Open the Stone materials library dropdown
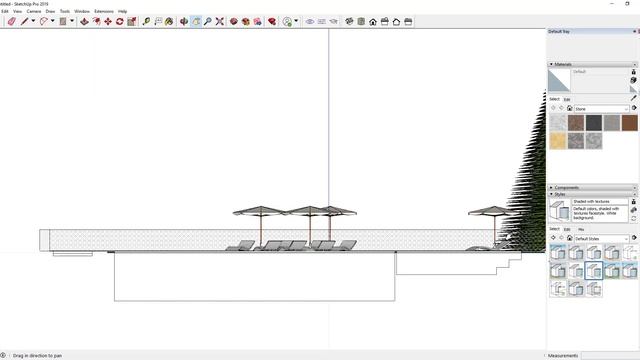This screenshot has height=360, width=640. tap(602, 109)
